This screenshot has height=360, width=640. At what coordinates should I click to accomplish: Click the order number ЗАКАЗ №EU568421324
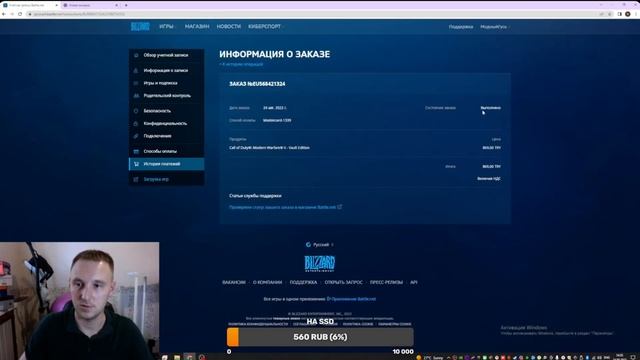257,84
